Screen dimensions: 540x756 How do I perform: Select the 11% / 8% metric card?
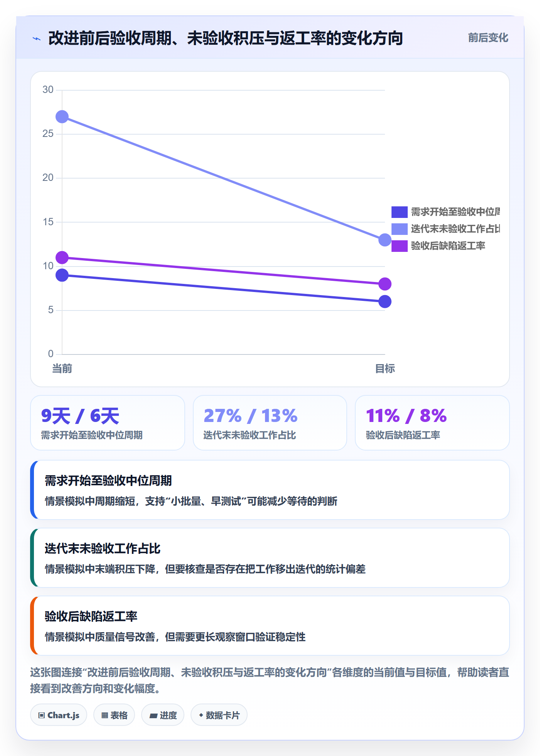pyautogui.click(x=432, y=423)
